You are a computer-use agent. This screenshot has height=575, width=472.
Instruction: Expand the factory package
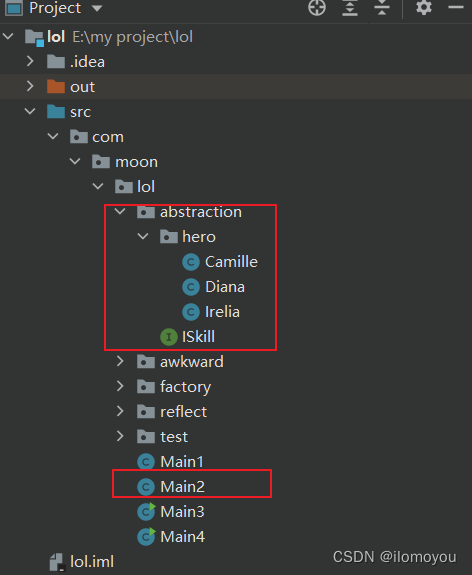120,386
